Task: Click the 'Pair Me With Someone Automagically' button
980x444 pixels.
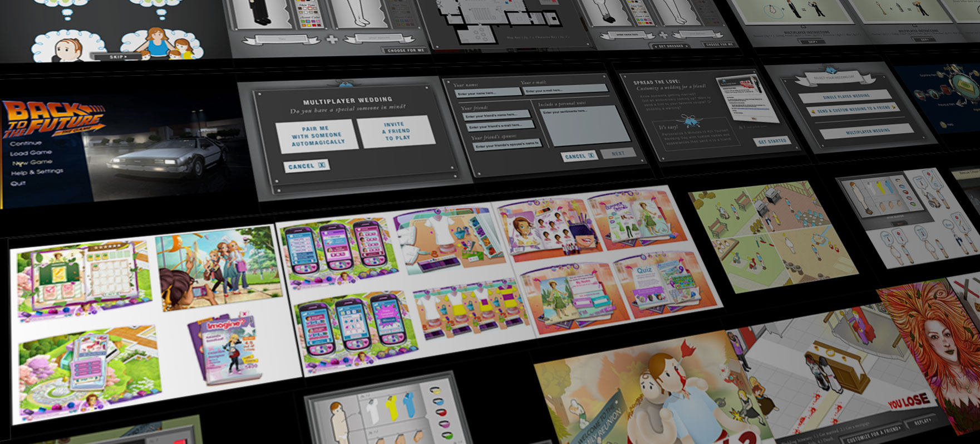Action: click(x=317, y=135)
